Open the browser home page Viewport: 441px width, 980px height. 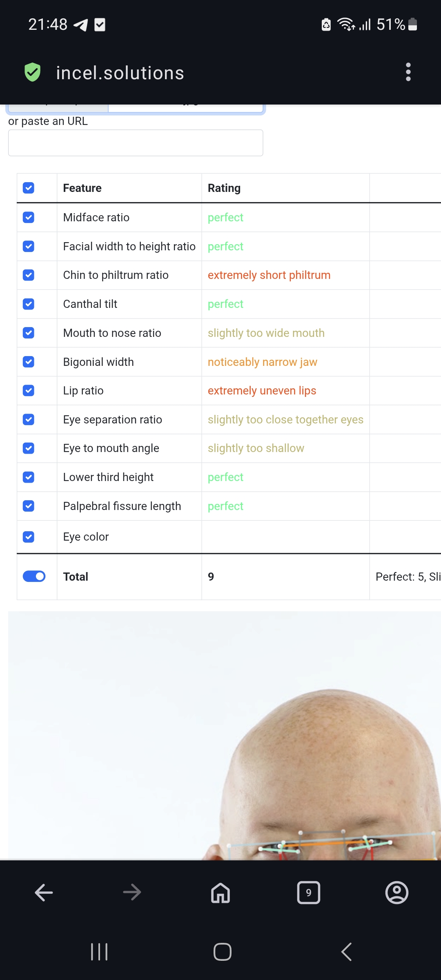coord(220,893)
